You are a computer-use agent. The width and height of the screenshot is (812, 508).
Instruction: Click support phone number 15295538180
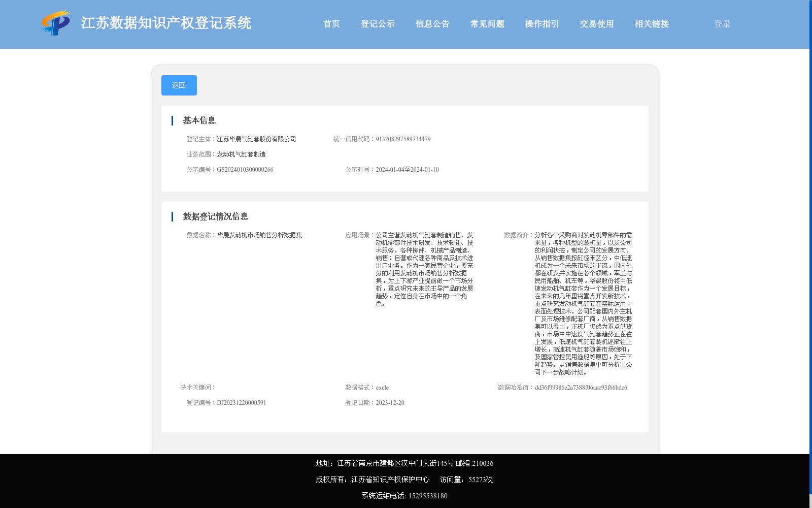(x=428, y=496)
